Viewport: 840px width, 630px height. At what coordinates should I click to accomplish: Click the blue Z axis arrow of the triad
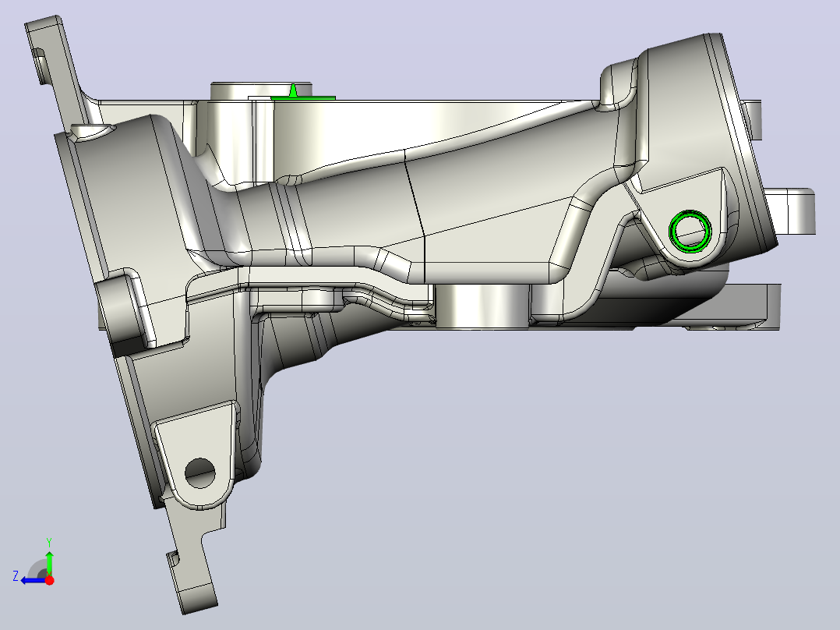tap(32, 580)
